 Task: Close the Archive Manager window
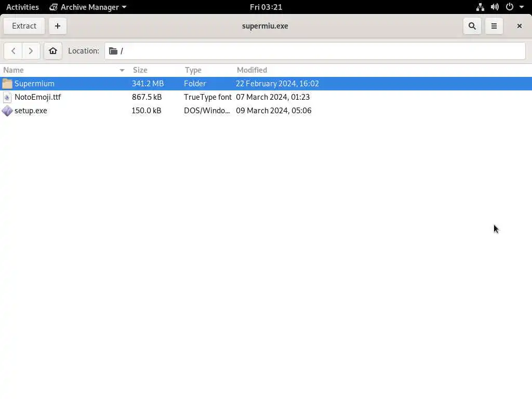click(519, 26)
